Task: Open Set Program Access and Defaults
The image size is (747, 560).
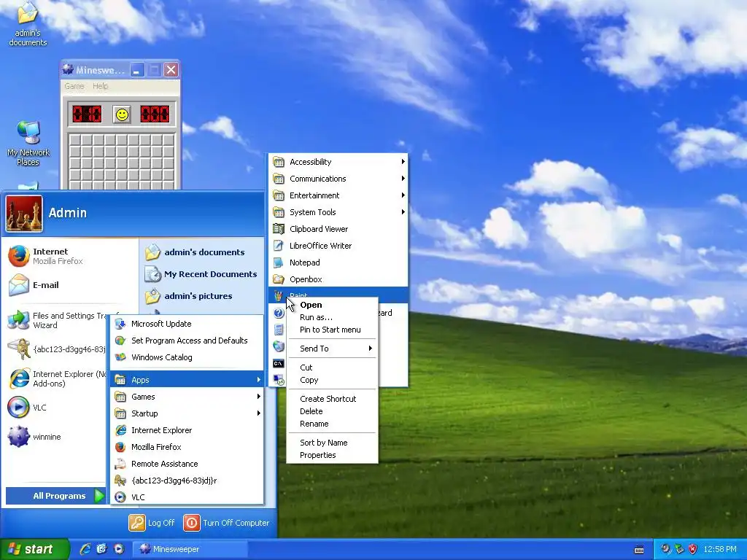Action: tap(187, 341)
